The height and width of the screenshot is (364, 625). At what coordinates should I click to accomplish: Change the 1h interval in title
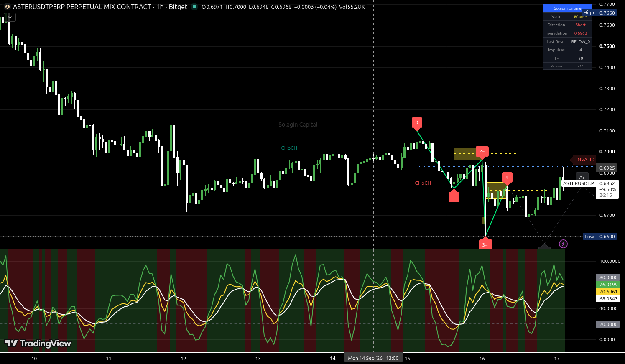point(160,7)
